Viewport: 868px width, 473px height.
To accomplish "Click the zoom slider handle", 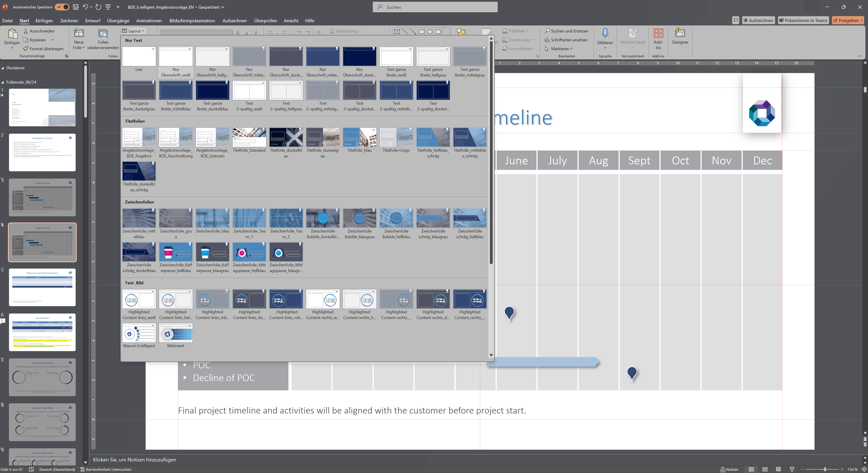I will 825,469.
